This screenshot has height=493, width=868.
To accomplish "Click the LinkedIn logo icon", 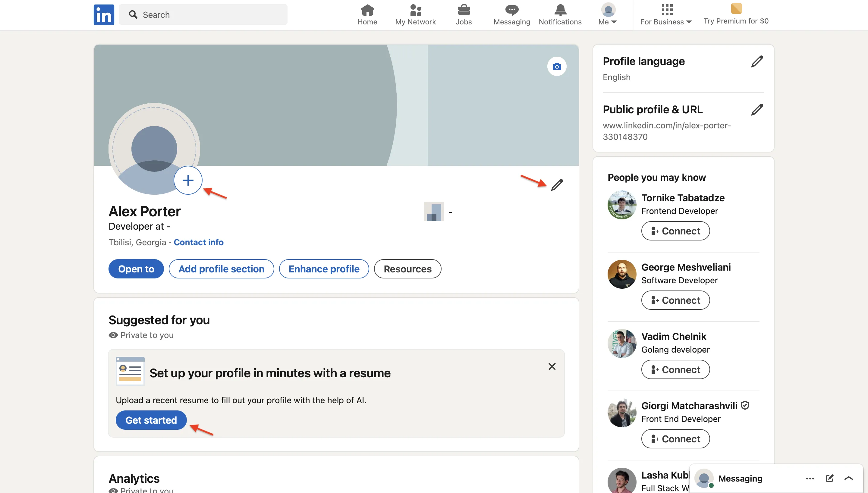I will click(104, 14).
